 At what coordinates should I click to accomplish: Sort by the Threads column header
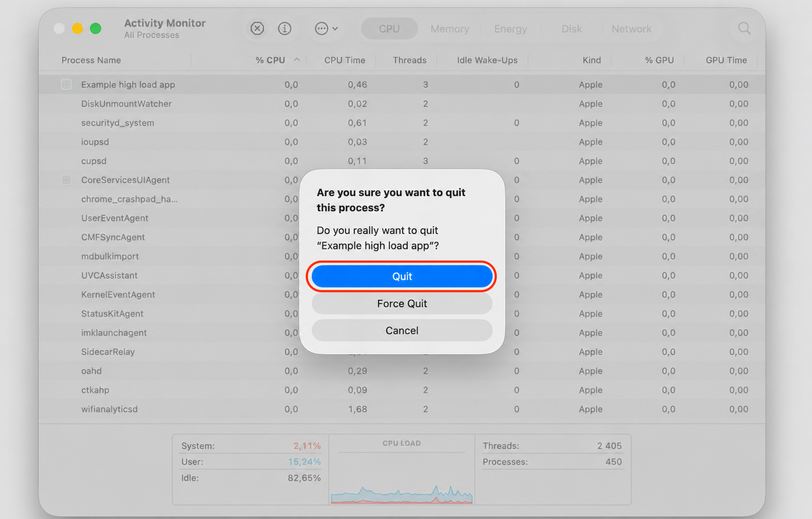click(x=409, y=60)
